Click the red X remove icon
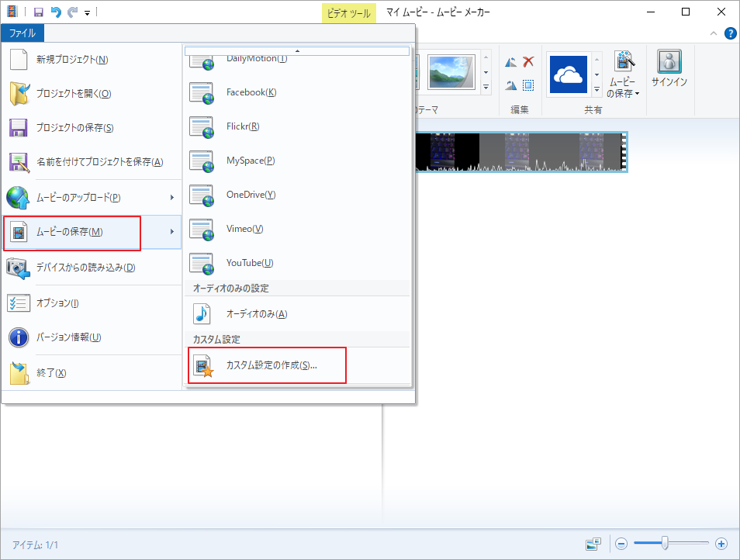740x560 pixels. [x=528, y=61]
